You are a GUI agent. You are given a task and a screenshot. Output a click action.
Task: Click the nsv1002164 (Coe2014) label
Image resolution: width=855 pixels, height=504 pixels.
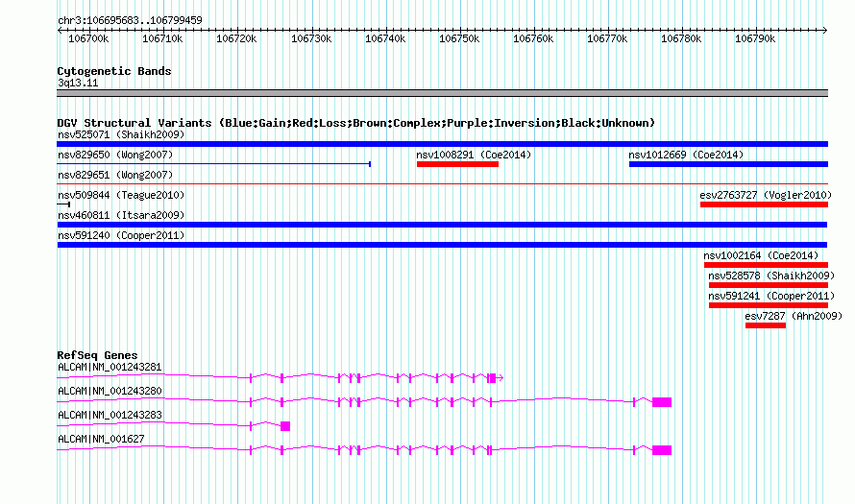coord(761,255)
